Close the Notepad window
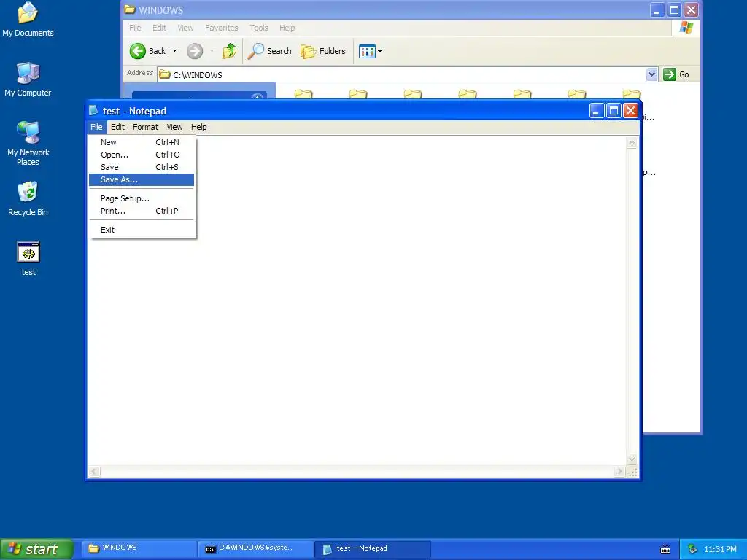 631,111
